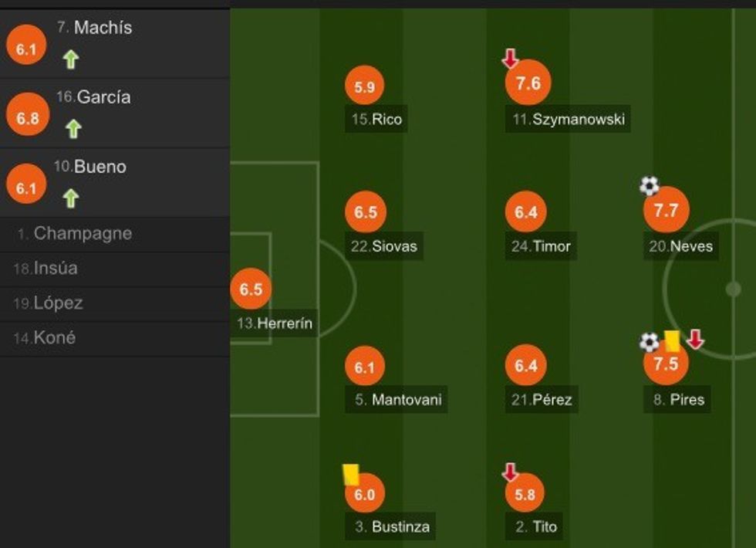Click Rico's 5.9 rating badge

pyautogui.click(x=365, y=87)
